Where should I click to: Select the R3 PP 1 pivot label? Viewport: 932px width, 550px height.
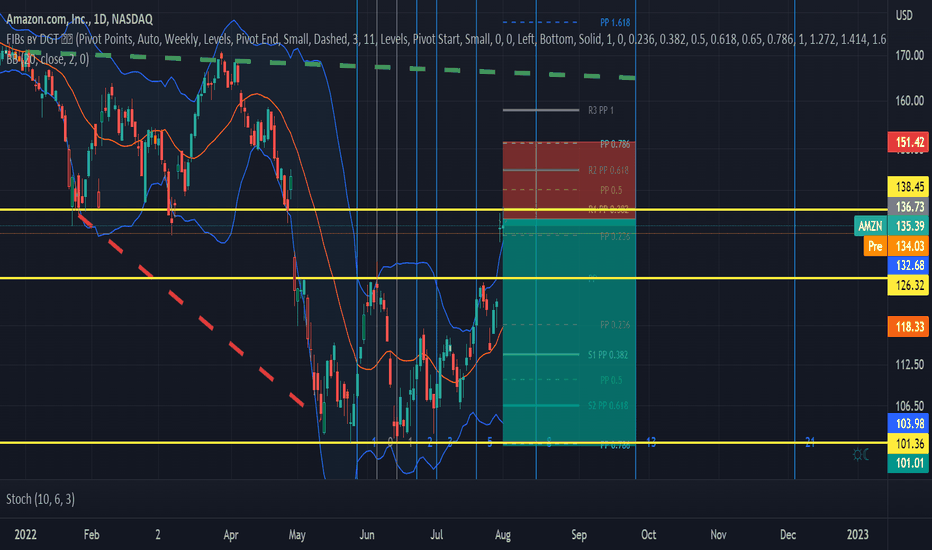(x=601, y=110)
